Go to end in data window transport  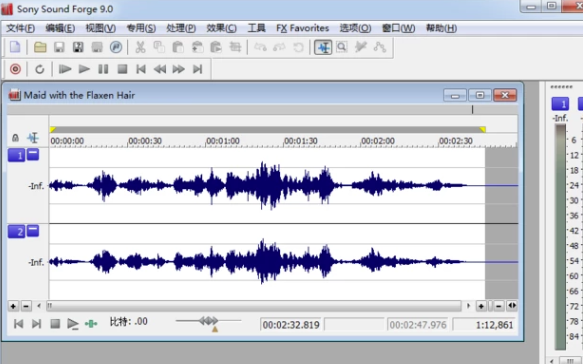(36, 324)
